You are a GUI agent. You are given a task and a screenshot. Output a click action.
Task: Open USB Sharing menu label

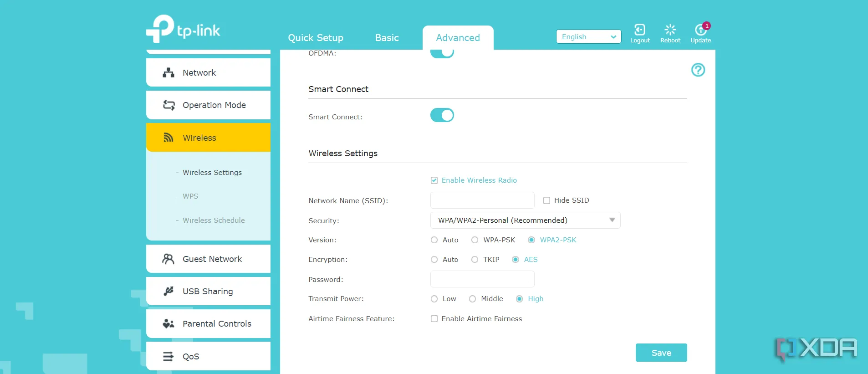click(208, 291)
